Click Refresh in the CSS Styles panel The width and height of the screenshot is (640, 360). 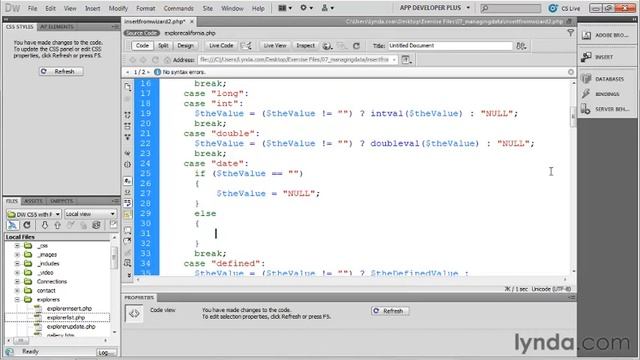pyautogui.click(x=61, y=71)
